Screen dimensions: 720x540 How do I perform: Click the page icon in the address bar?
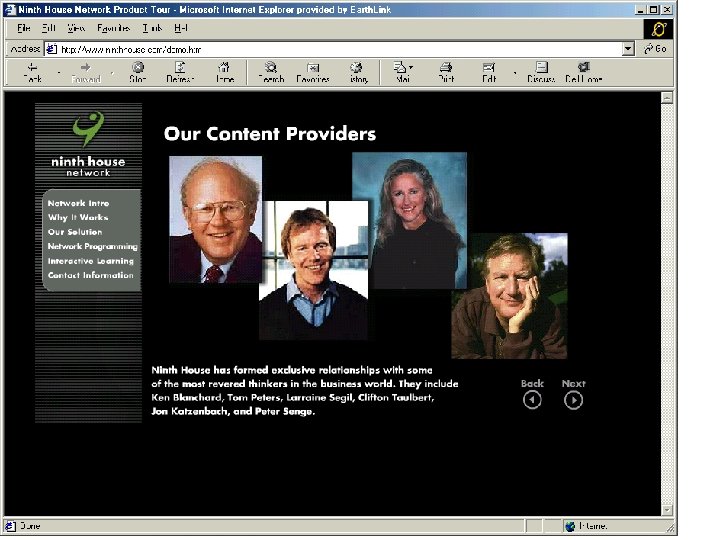coord(51,49)
